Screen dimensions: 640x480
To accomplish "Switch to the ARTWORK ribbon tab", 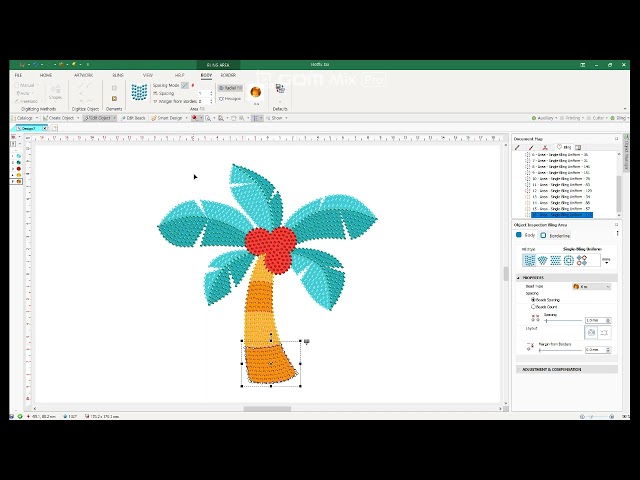I will click(x=83, y=75).
